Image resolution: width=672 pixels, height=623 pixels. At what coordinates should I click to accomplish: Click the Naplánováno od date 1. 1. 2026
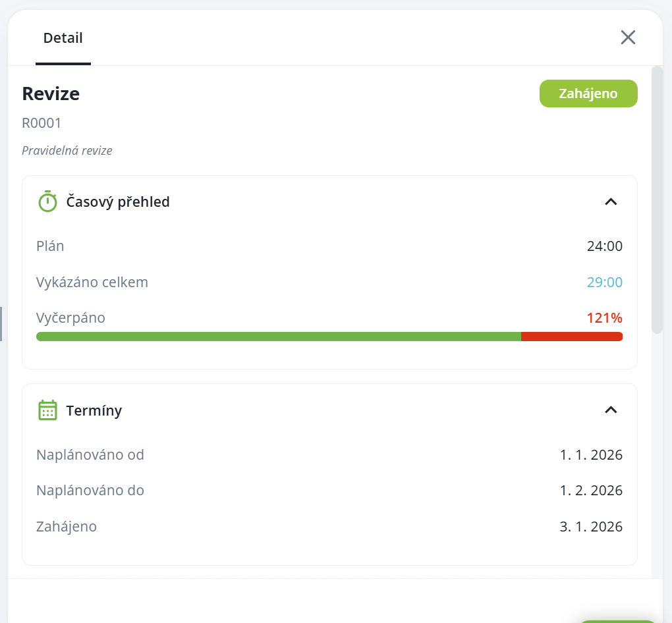(x=591, y=455)
